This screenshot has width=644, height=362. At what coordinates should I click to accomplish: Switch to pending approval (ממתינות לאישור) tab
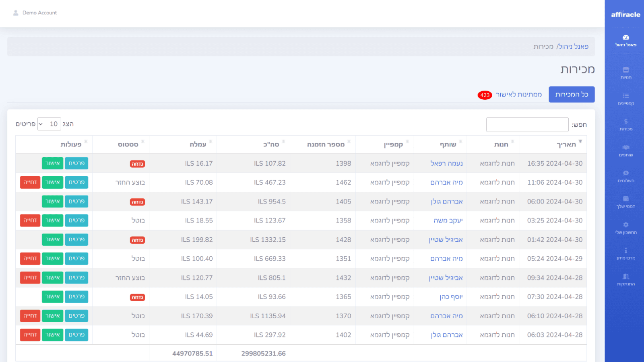point(518,95)
